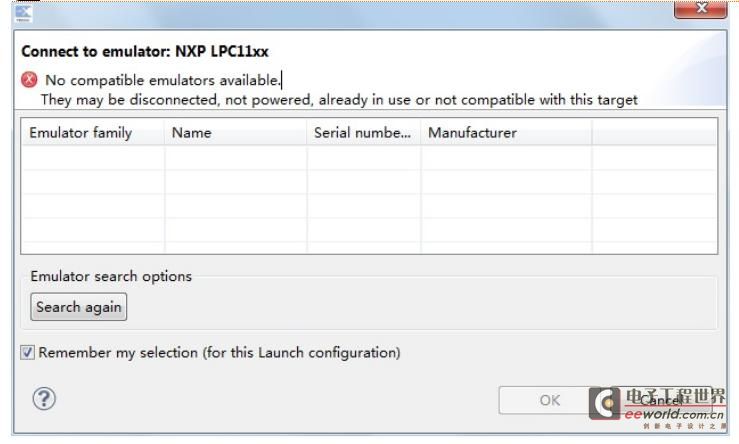The image size is (739, 444).
Task: Select the first empty row under Emulator family
Action: click(x=93, y=157)
